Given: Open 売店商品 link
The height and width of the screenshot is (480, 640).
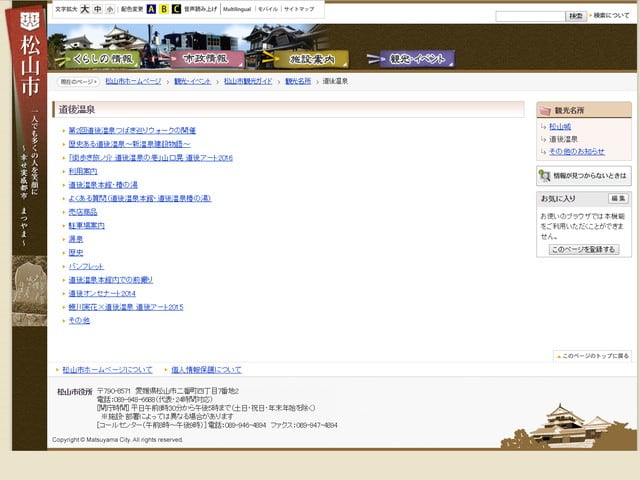Looking at the screenshot, I should (83, 212).
